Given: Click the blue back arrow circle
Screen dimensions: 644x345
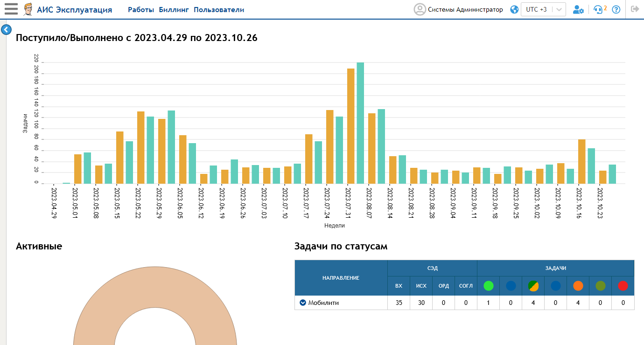Looking at the screenshot, I should (6, 30).
